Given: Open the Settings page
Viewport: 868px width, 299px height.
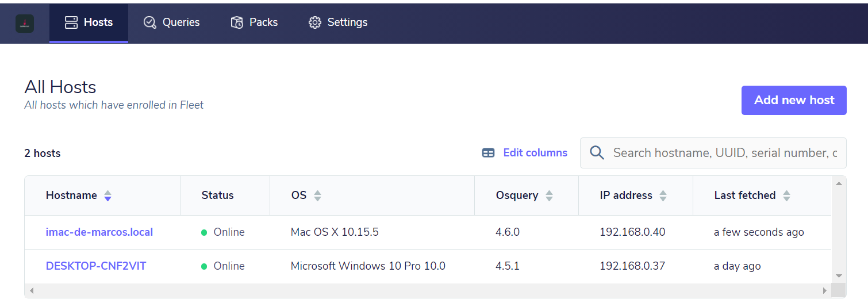Looking at the screenshot, I should (x=338, y=23).
